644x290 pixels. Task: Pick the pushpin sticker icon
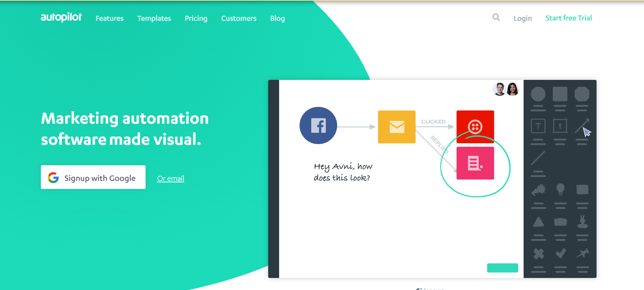[583, 253]
